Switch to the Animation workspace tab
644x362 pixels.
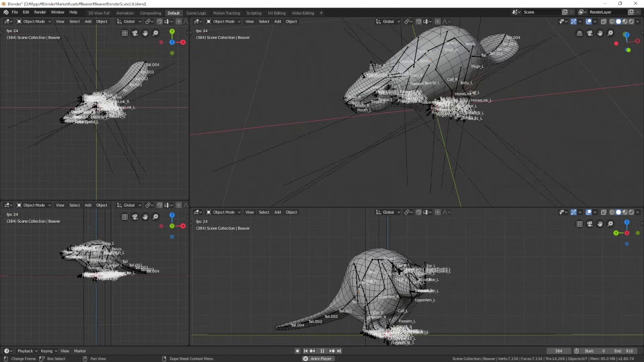coord(125,13)
